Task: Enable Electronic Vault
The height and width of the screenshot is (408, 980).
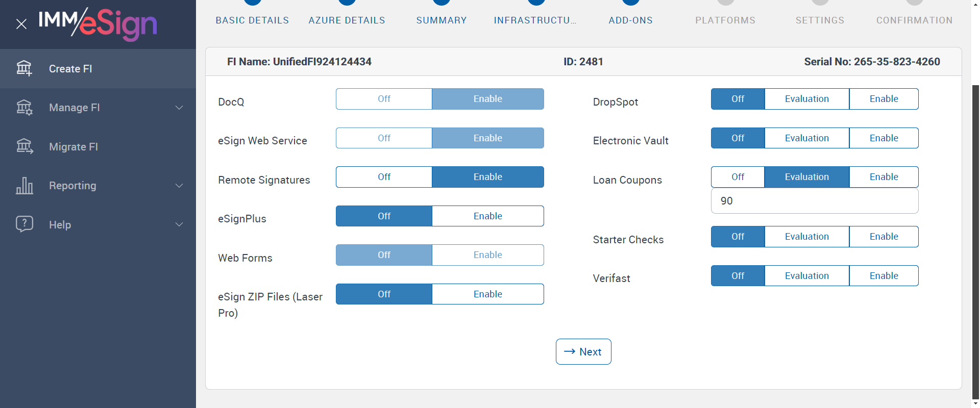Action: pyautogui.click(x=884, y=138)
